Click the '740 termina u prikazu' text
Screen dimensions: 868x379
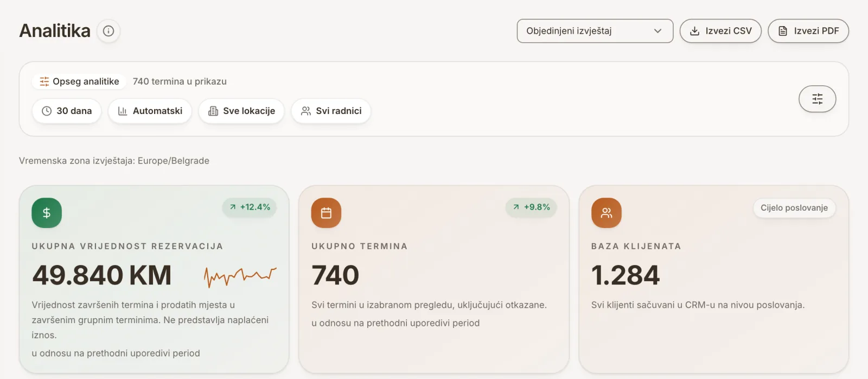coord(180,81)
